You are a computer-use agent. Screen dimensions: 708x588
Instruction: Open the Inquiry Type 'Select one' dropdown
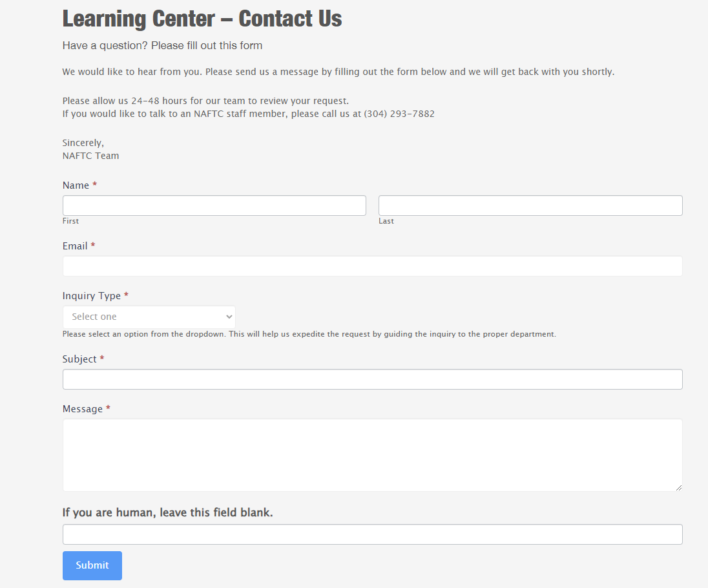coord(149,317)
